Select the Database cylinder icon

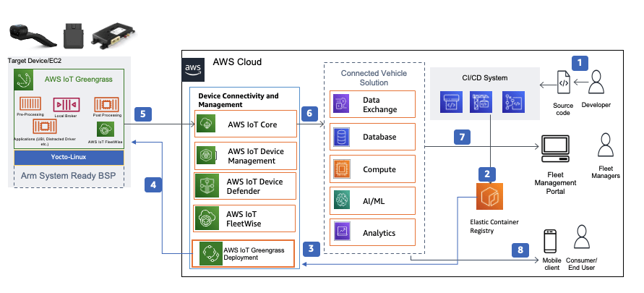coord(341,137)
